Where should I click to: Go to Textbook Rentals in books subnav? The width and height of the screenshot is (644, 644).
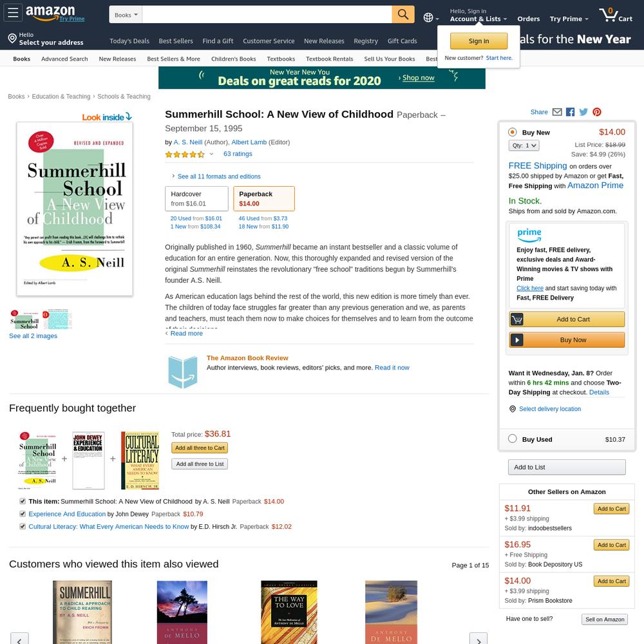[x=329, y=59]
